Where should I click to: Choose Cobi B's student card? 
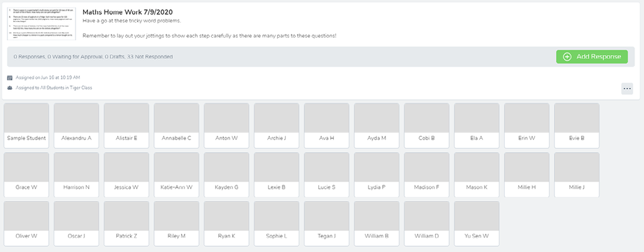(426, 125)
